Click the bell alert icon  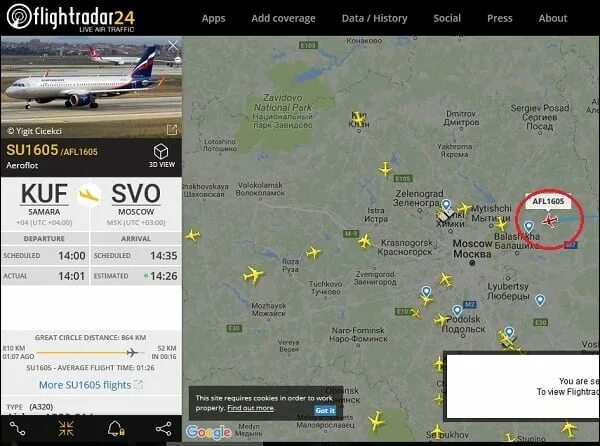pos(116,429)
